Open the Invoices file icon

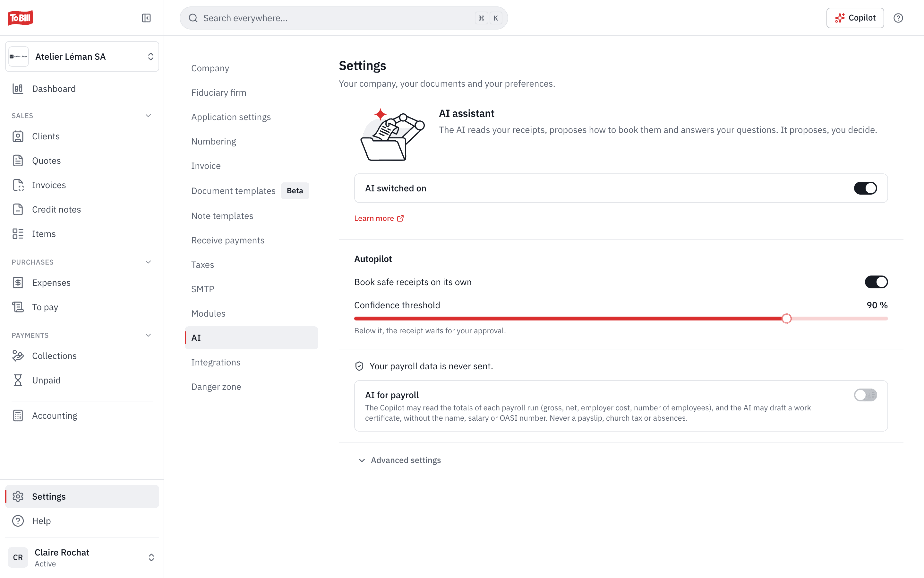[x=18, y=185]
